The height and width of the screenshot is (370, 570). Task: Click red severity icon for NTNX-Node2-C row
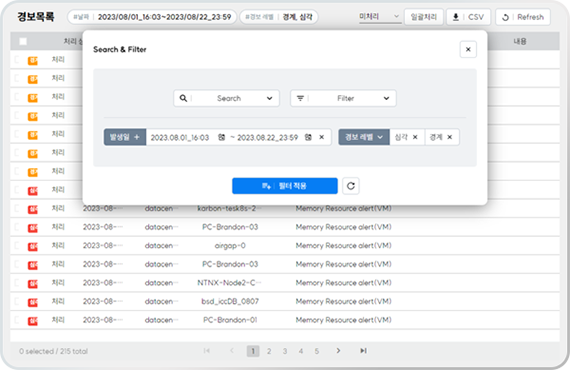[x=33, y=283]
